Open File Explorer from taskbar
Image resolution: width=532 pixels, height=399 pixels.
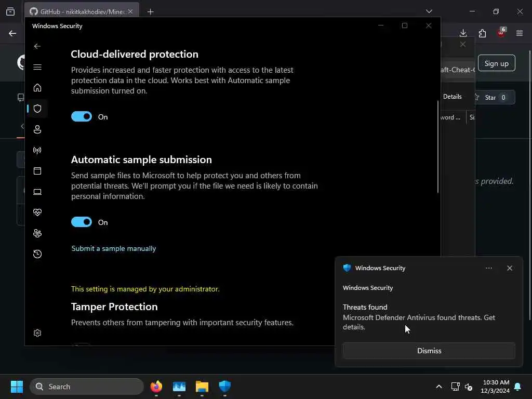click(x=202, y=387)
